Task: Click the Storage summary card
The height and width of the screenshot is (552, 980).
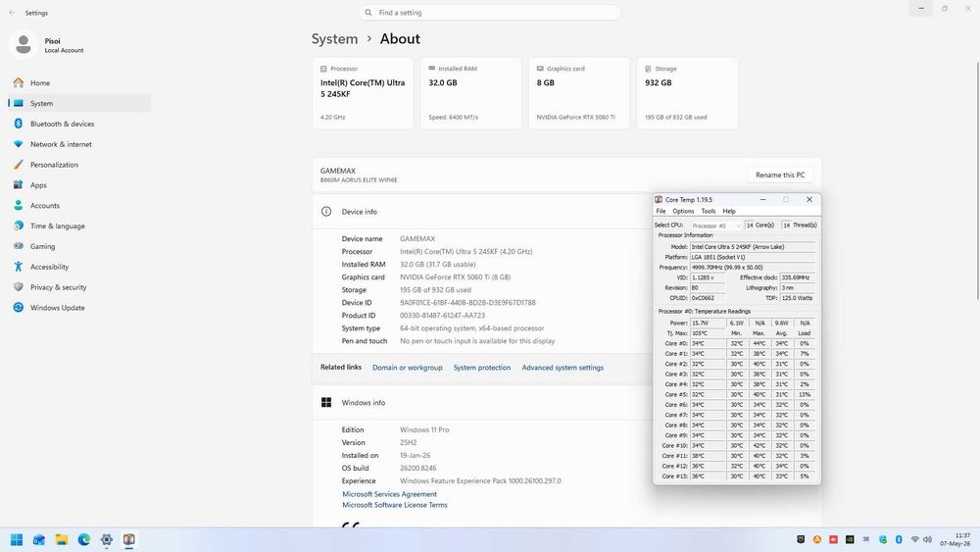Action: pyautogui.click(x=688, y=93)
